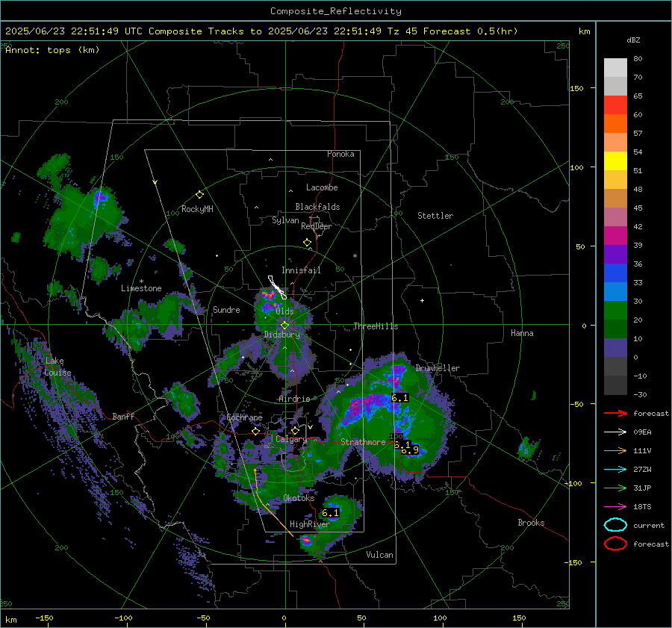672x628 pixels.
Task: Click the Airdrie city label
Action: (x=294, y=399)
